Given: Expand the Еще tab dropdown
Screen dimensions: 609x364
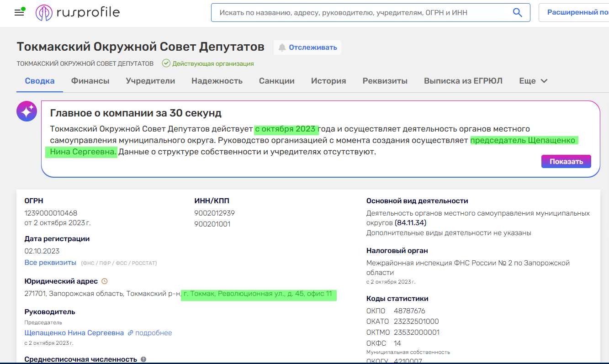Looking at the screenshot, I should (532, 80).
